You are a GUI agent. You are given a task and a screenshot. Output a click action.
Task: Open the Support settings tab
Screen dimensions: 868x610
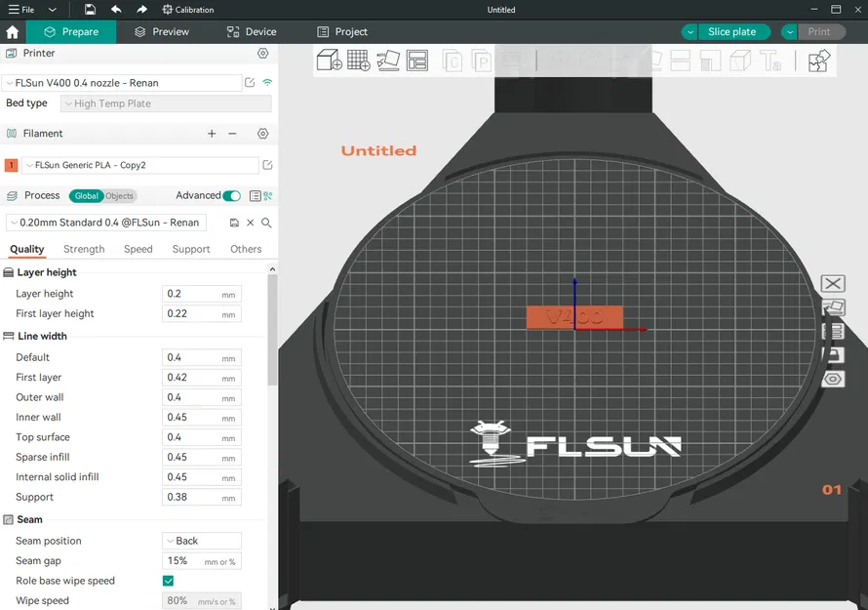191,249
